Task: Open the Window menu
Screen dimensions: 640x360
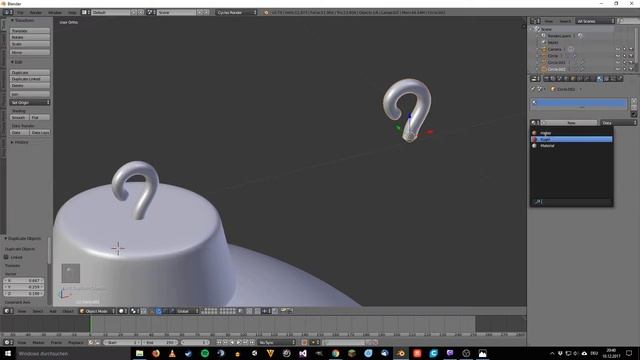Action: 55,13
